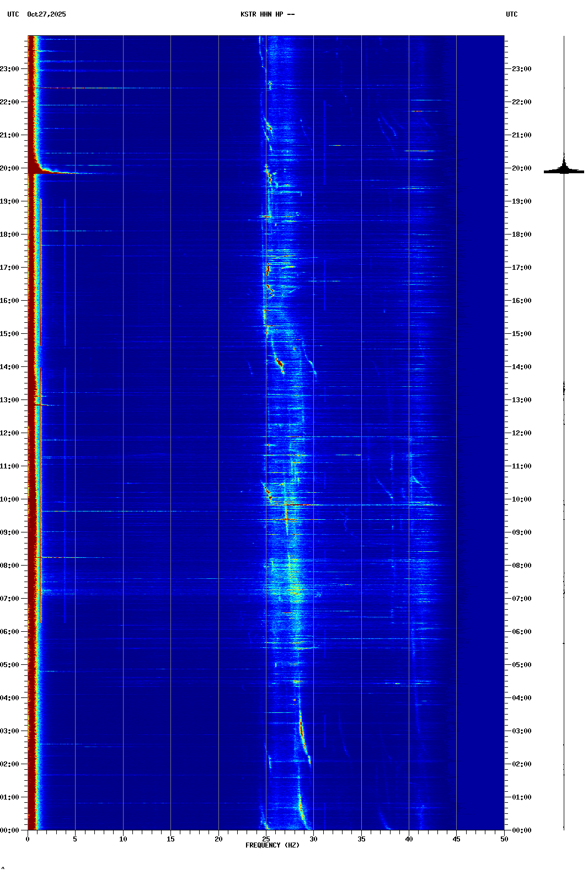The width and height of the screenshot is (588, 874).
Task: Click the FREQUENCY (HZ) axis label
Action: (272, 845)
